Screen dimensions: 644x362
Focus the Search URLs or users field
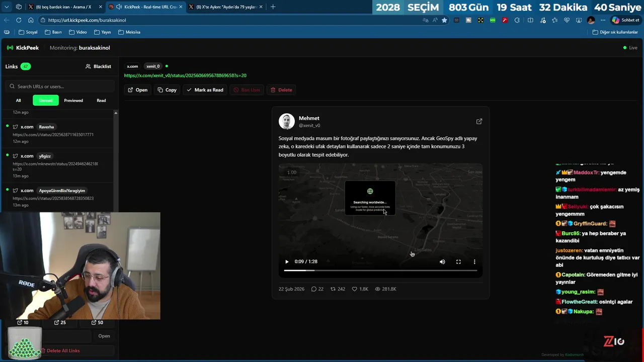59,86
